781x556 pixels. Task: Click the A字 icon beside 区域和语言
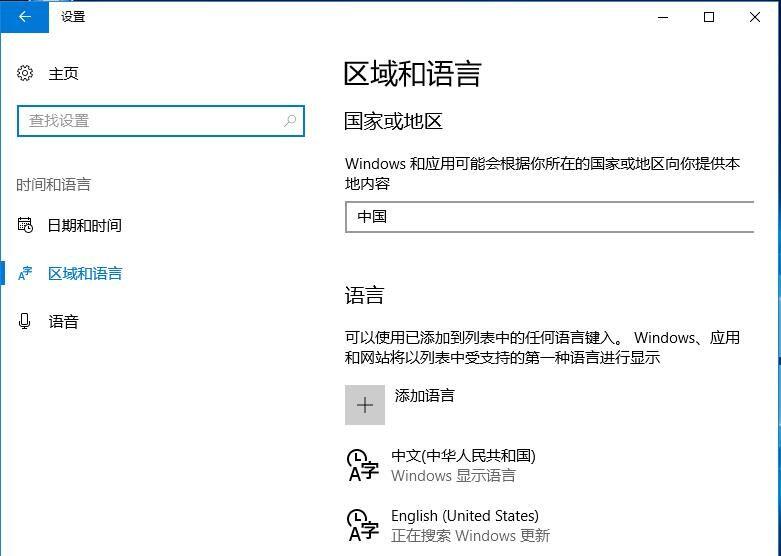click(25, 273)
